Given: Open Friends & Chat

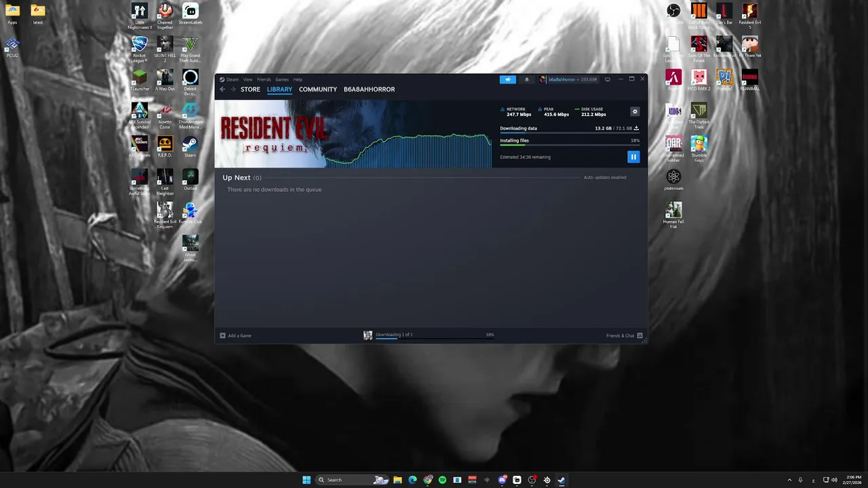Looking at the screenshot, I should click(625, 335).
